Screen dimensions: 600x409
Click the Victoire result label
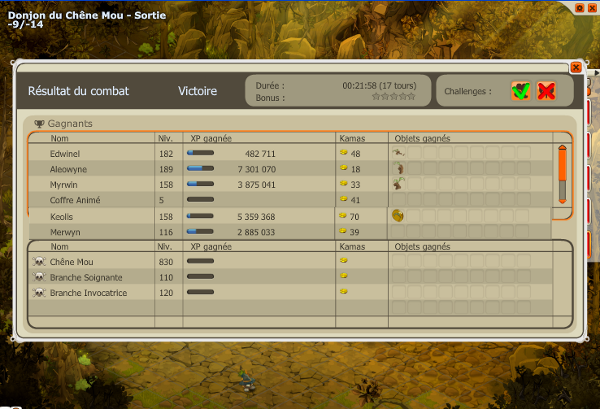click(x=197, y=91)
